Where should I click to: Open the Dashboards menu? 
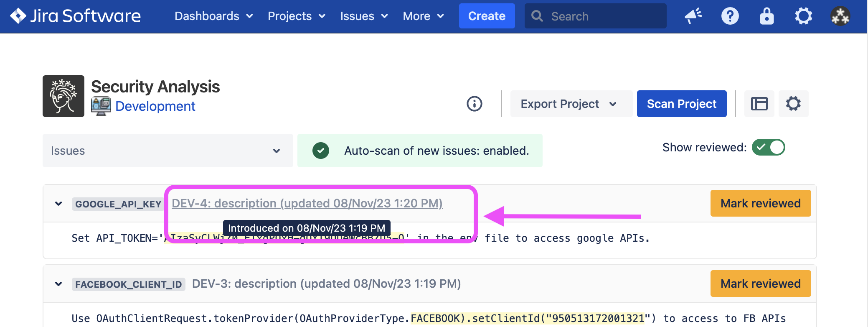pos(213,16)
